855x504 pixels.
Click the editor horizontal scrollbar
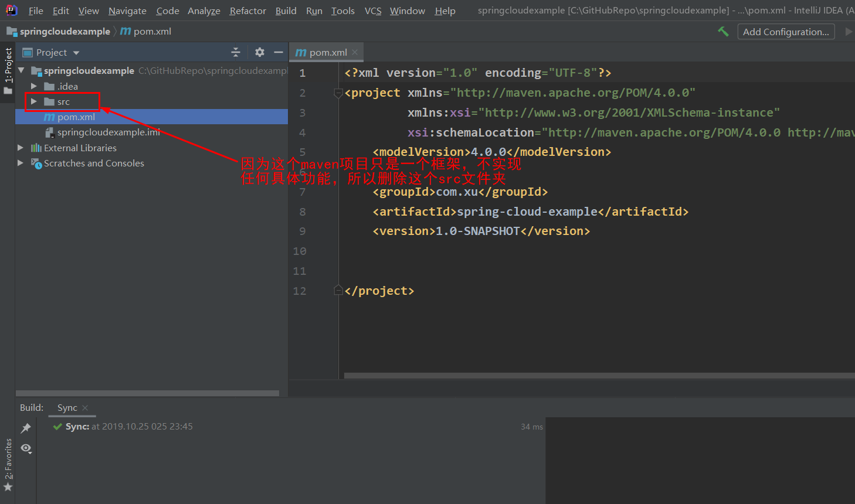pyautogui.click(x=599, y=376)
